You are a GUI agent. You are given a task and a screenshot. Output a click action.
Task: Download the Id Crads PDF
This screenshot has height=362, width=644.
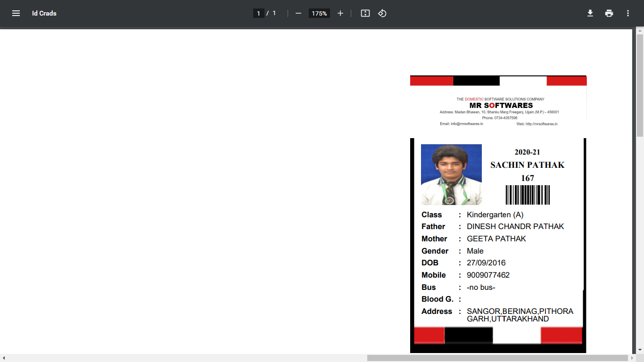(590, 13)
